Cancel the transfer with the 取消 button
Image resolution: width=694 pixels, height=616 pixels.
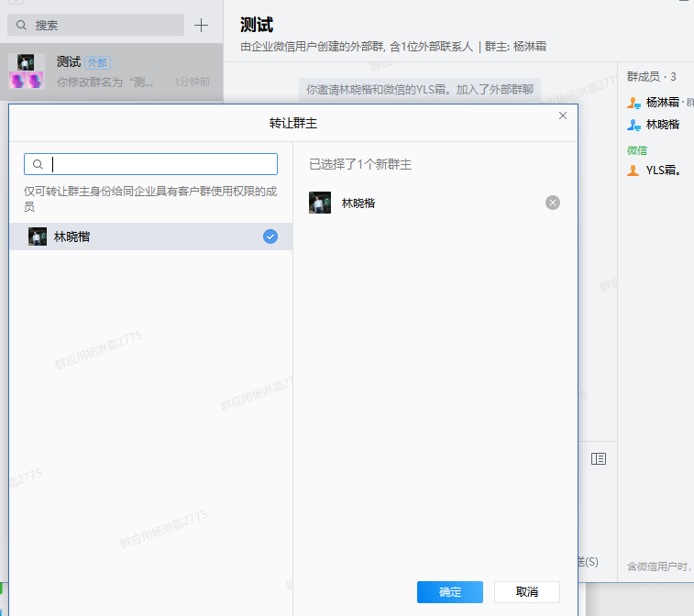pyautogui.click(x=526, y=592)
